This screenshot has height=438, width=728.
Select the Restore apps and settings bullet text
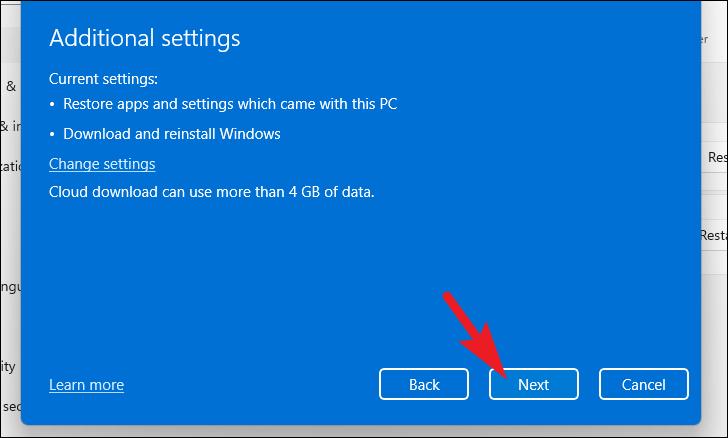[230, 104]
